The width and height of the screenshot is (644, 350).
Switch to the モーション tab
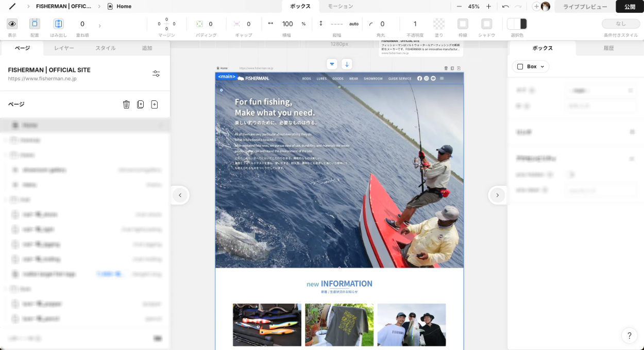[341, 6]
